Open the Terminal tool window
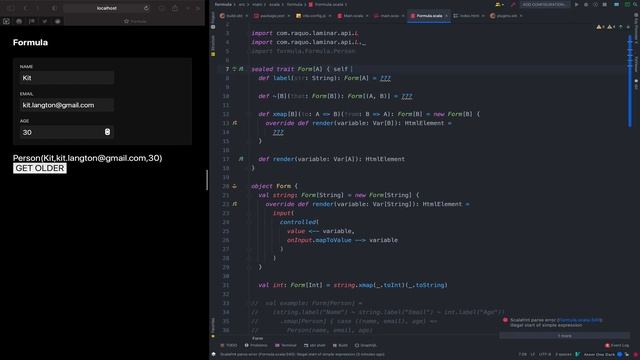The width and height of the screenshot is (640, 360). [286, 345]
